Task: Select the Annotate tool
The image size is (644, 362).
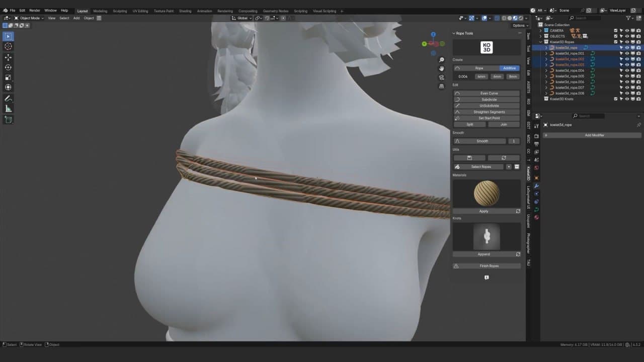Action: tap(8, 99)
